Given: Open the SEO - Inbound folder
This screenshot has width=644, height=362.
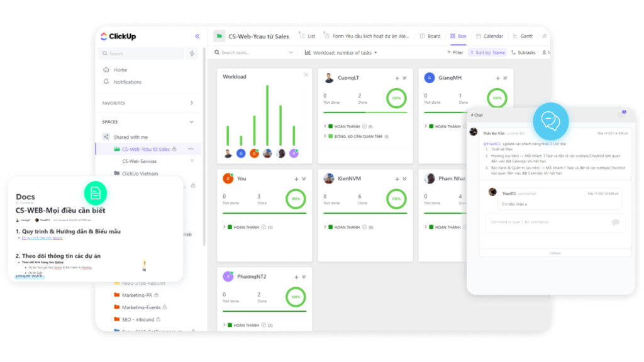Looking at the screenshot, I should click(138, 319).
